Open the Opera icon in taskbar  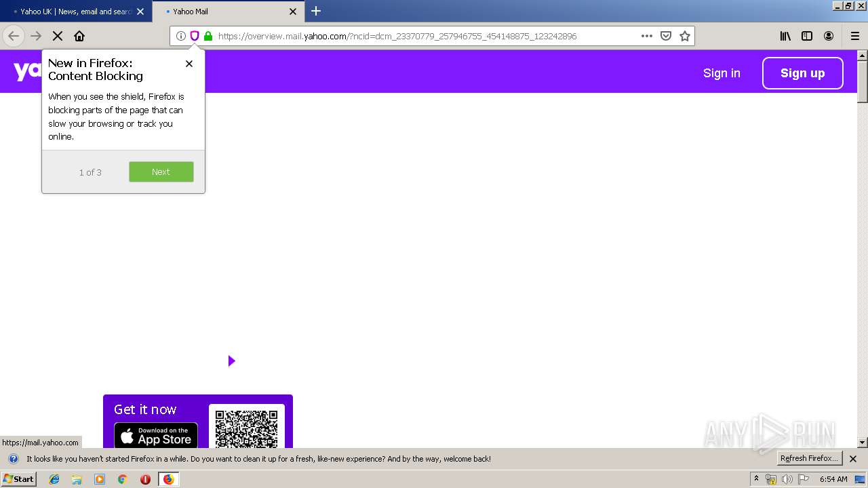point(145,479)
